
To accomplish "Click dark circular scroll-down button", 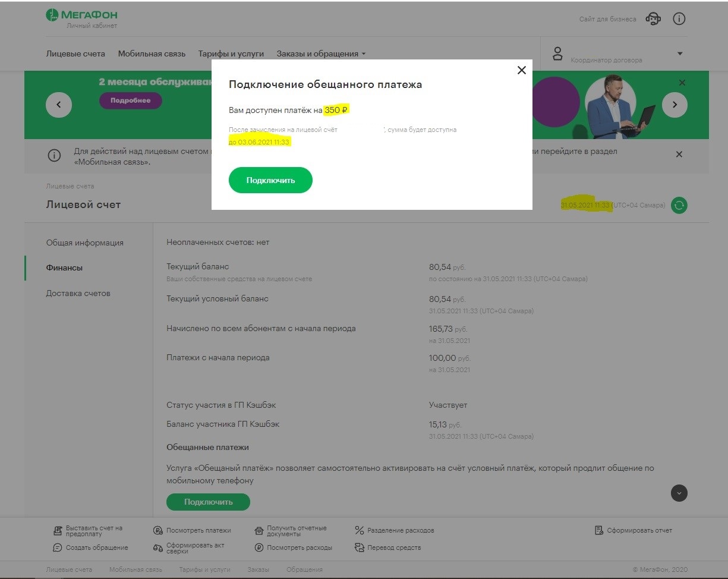I will pos(679,493).
